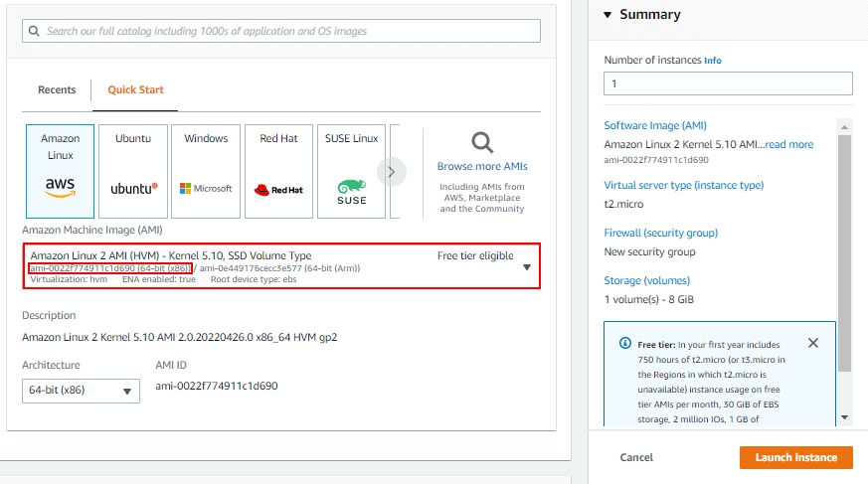The height and width of the screenshot is (484, 868).
Task: Click summary scrollbar down arrow
Action: click(844, 417)
